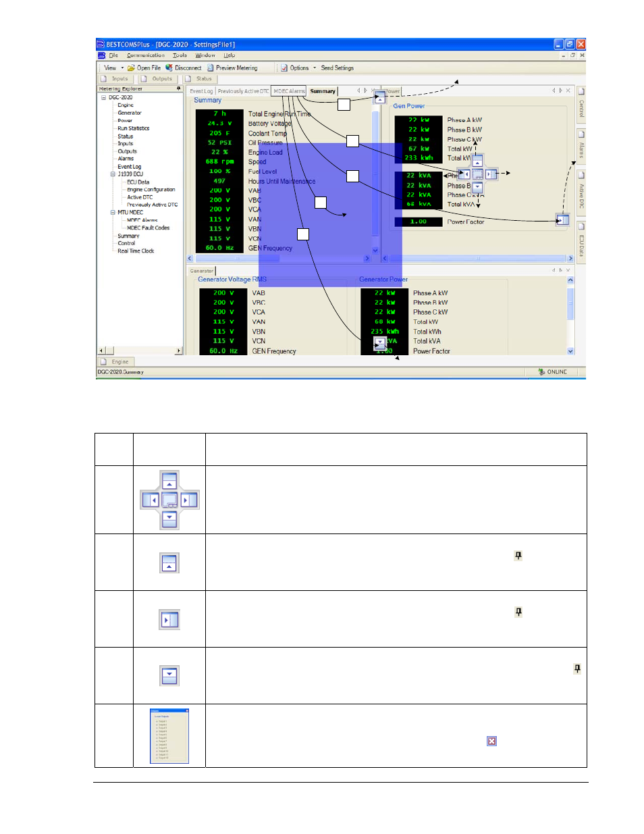Select Event Log in the explorer tree
Screen dimensions: 644x834
click(x=130, y=167)
